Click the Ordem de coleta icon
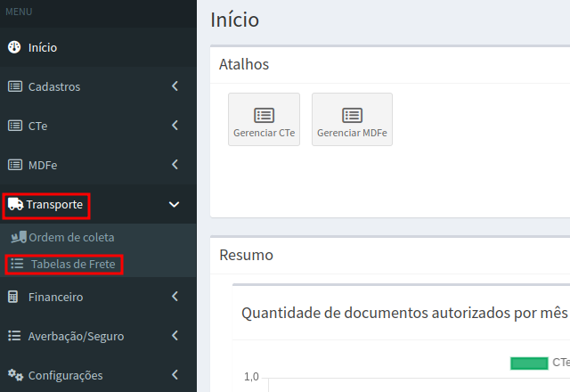 [18, 238]
